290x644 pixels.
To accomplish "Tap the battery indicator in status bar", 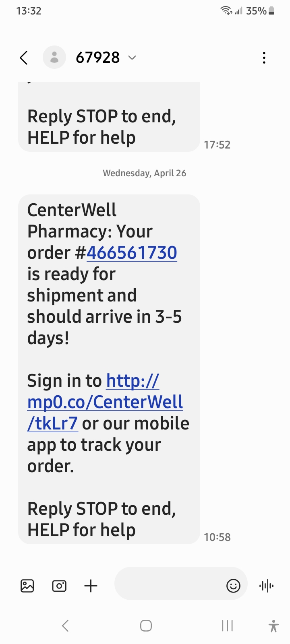I will pyautogui.click(x=272, y=11).
